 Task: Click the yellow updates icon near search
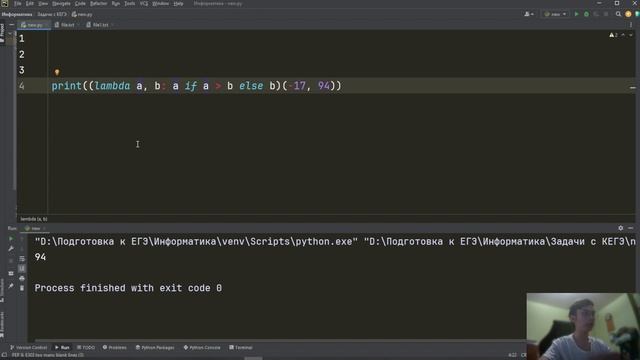click(628, 14)
